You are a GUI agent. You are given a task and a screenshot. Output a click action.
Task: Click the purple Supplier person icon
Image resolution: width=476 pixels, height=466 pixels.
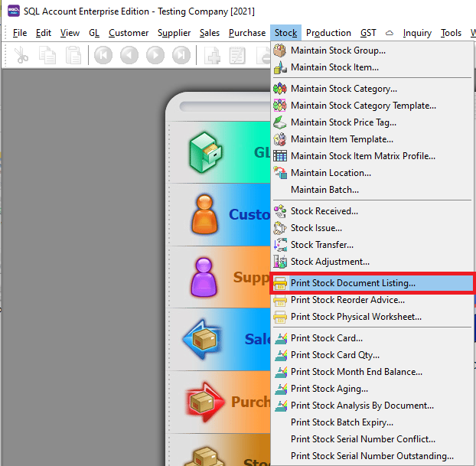point(206,277)
